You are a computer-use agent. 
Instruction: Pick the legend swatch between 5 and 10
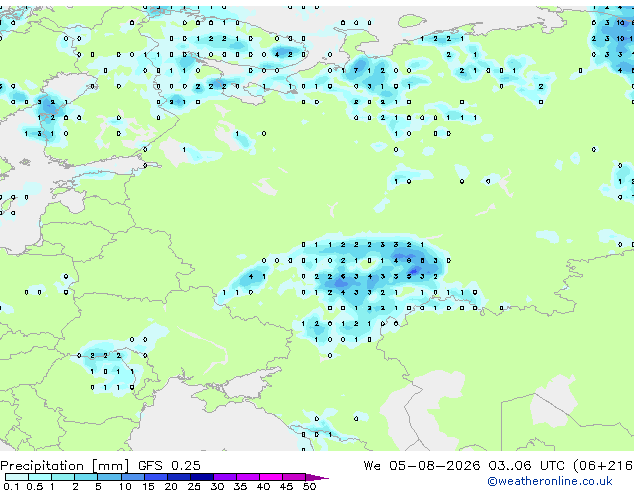pyautogui.click(x=109, y=477)
